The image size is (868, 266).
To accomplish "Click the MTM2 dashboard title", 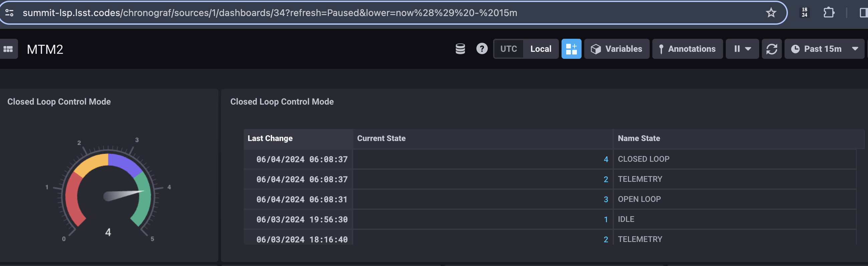I will click(x=45, y=49).
